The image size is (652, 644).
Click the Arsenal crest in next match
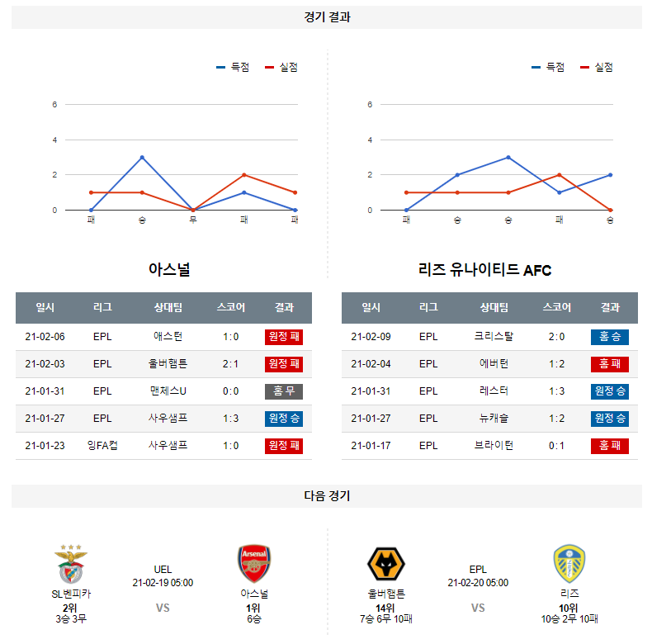tap(254, 564)
